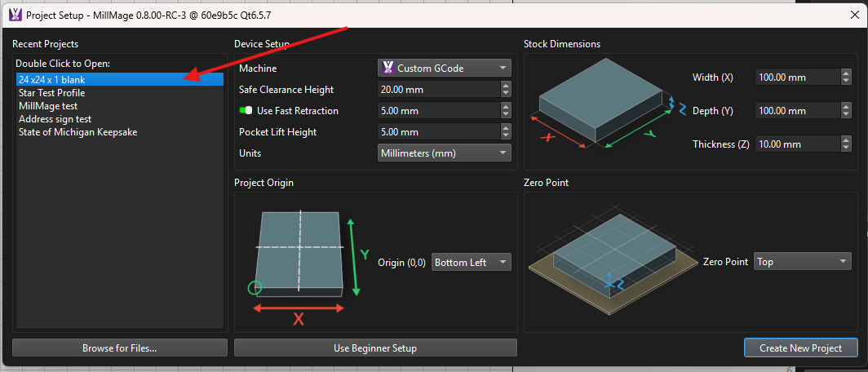Image resolution: width=868 pixels, height=372 pixels.
Task: Decrease Pocket Lift Height with down arrow
Action: coord(506,136)
